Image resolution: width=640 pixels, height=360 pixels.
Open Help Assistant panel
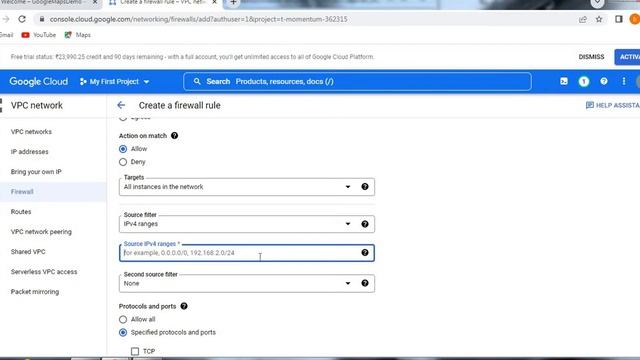pos(613,105)
